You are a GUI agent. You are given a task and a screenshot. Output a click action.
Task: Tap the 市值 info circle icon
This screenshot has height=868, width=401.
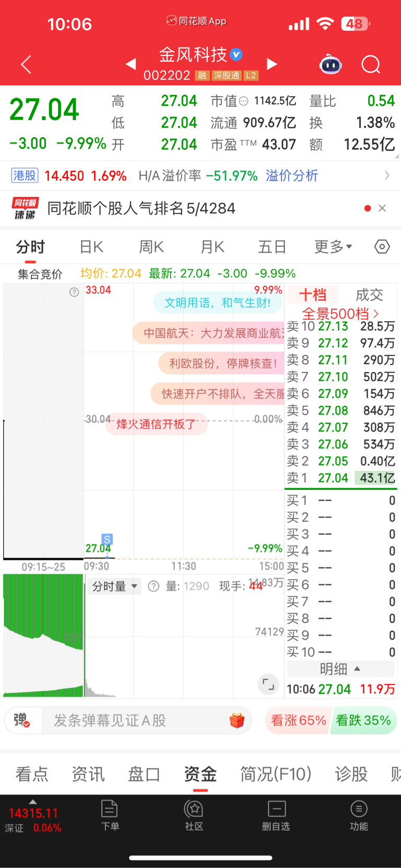click(x=243, y=101)
